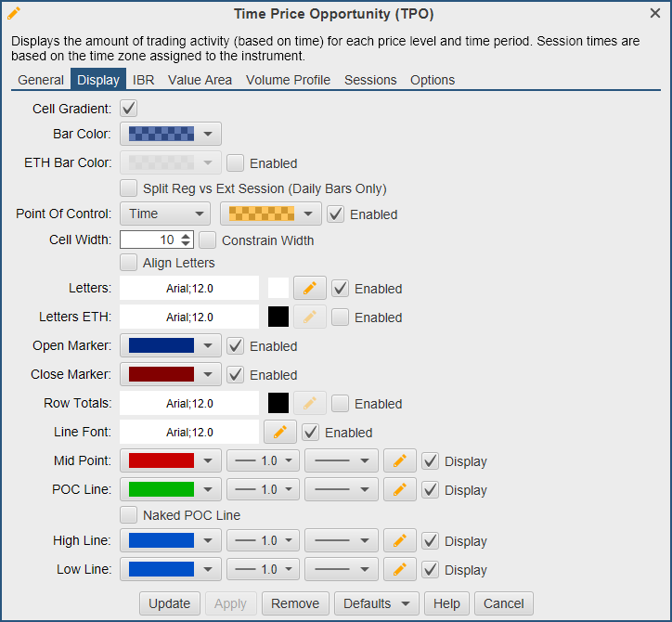Image resolution: width=672 pixels, height=622 pixels.
Task: Pick the Open Marker blue color swatch
Action: [162, 346]
